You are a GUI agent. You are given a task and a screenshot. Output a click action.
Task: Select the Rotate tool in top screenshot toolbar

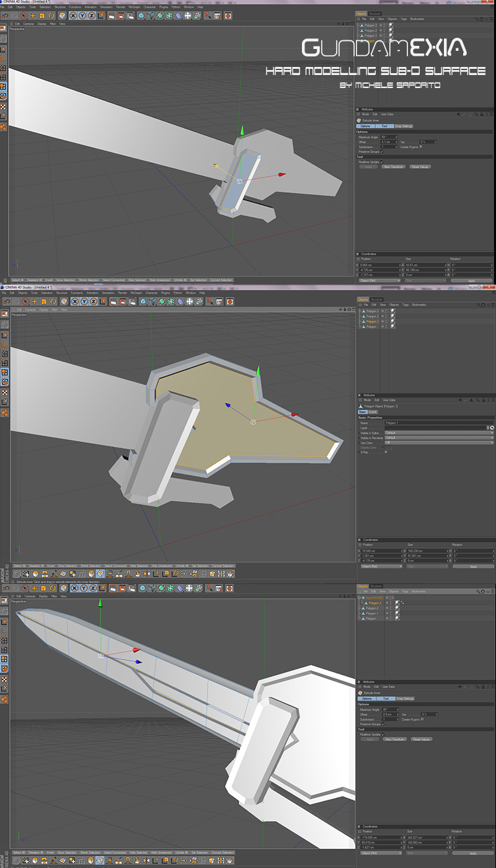point(51,15)
